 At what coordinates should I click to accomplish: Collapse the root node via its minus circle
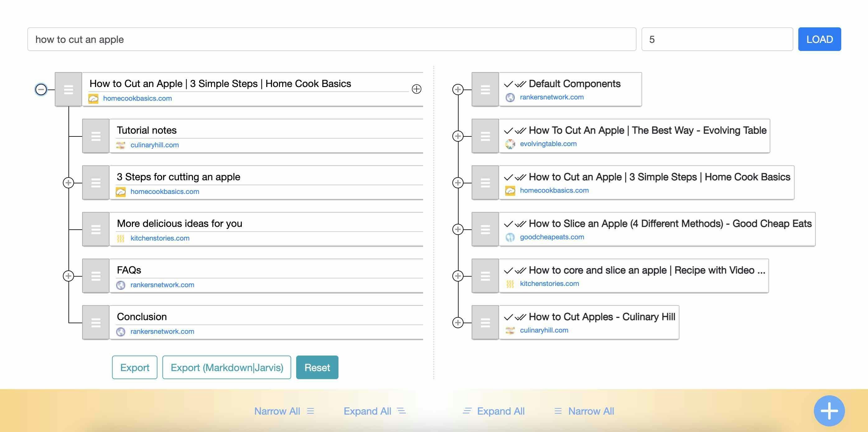pyautogui.click(x=41, y=89)
